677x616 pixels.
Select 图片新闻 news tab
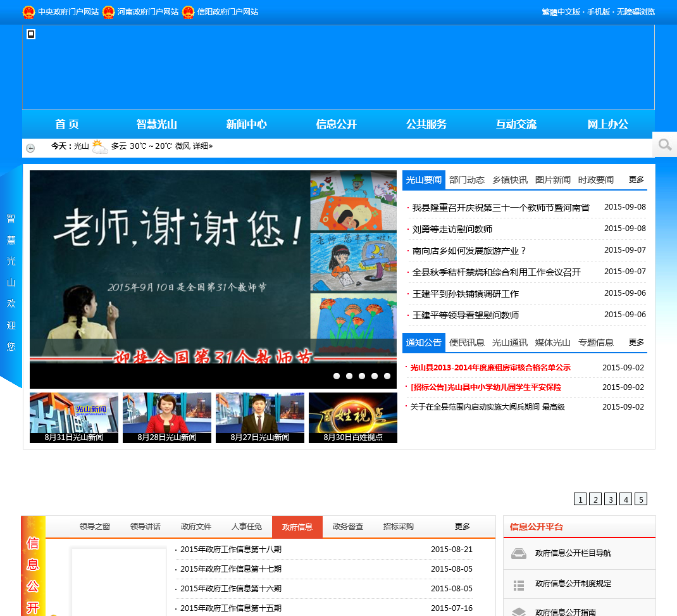point(552,180)
